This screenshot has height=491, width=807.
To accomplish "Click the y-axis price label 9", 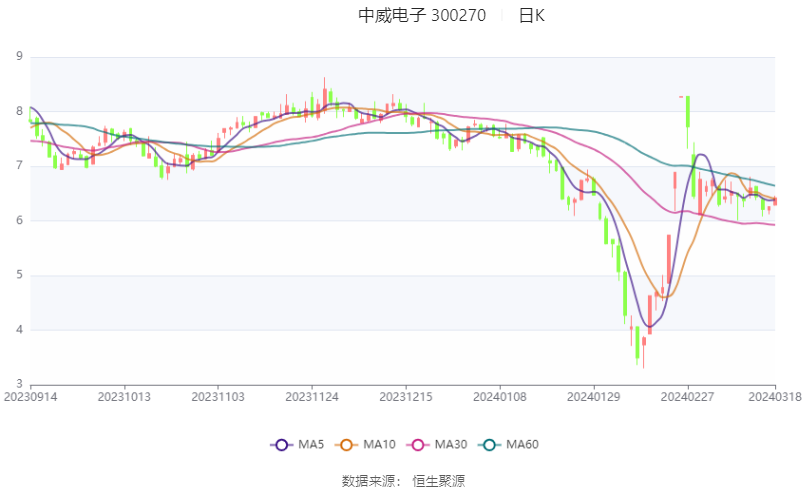I will coord(20,56).
